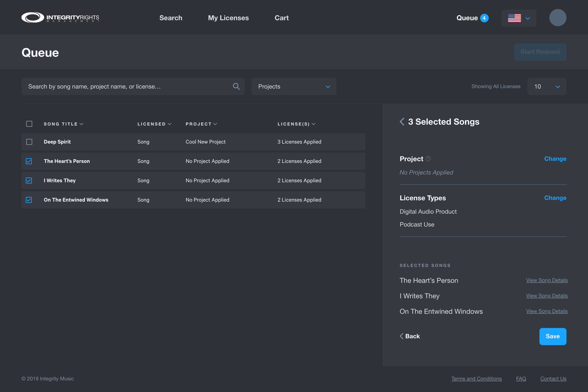The width and height of the screenshot is (588, 392).
Task: Open the 10 per page dropdown
Action: point(547,86)
